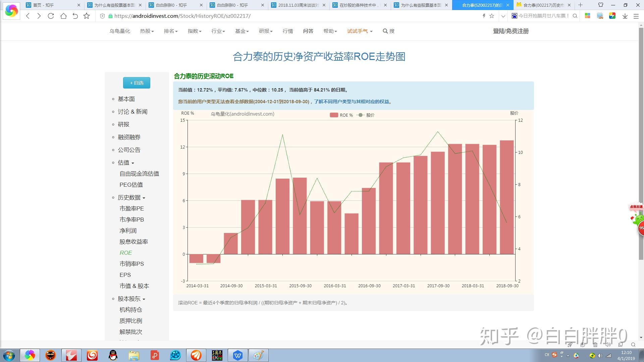Expand the 指数 dropdown menu
Screen dimensions: 644x362
coord(195,31)
